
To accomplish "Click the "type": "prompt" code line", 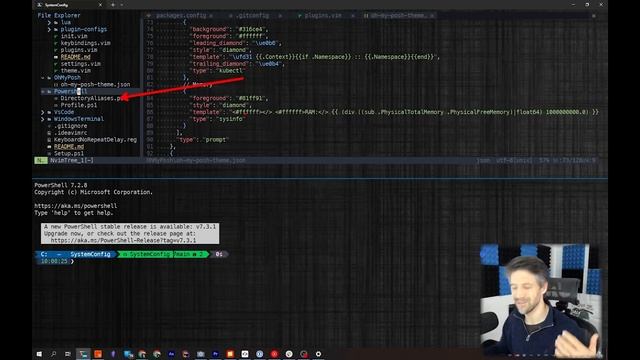I will [x=202, y=140].
